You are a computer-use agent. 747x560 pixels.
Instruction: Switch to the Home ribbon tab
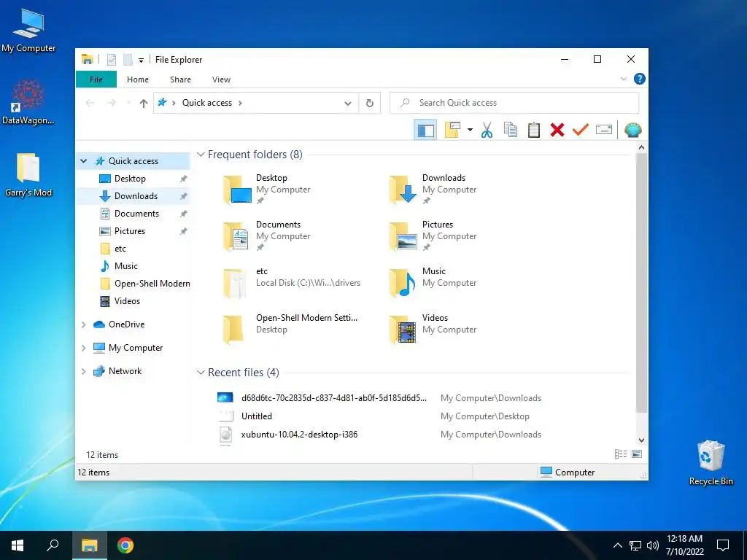(x=138, y=79)
